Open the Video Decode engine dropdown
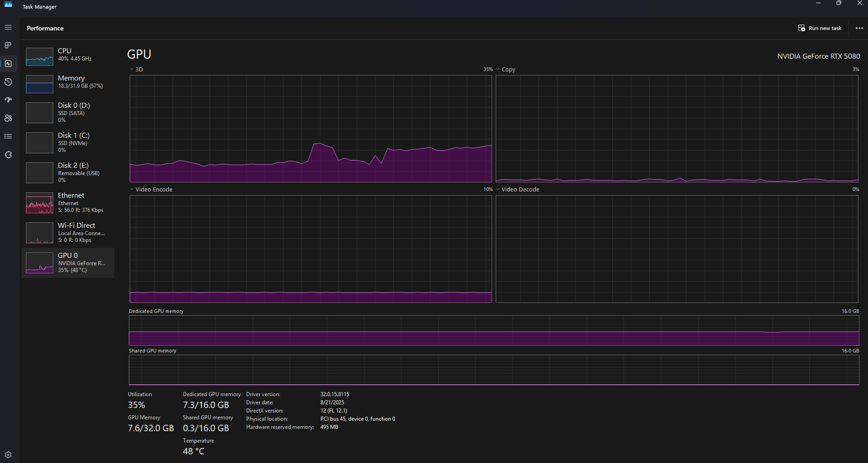The image size is (868, 463). (517, 190)
